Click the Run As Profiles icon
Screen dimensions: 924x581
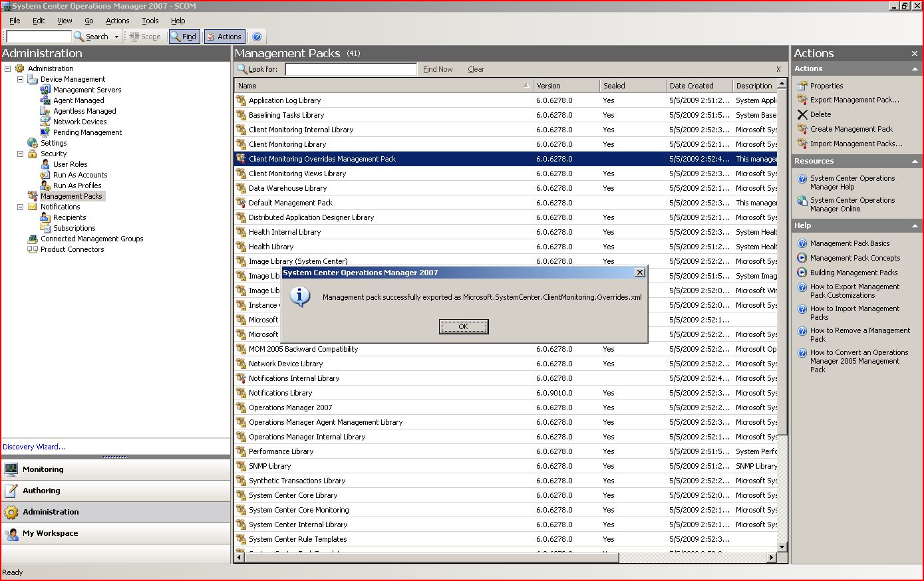45,185
